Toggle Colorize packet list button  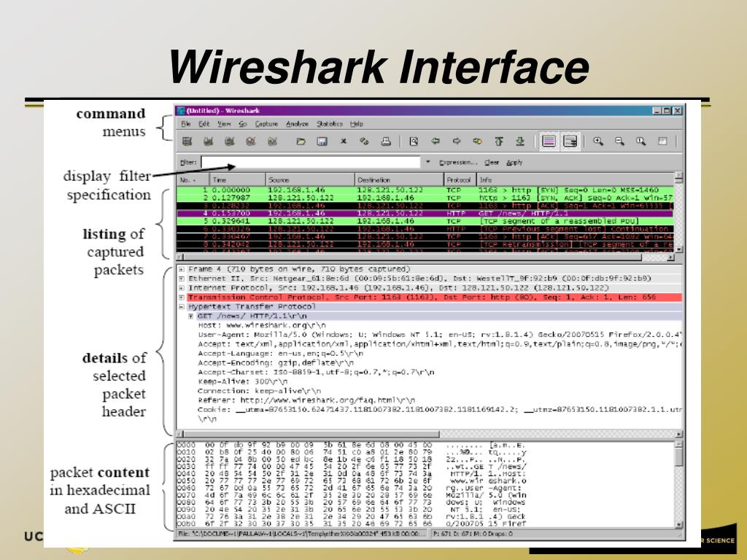[x=549, y=141]
